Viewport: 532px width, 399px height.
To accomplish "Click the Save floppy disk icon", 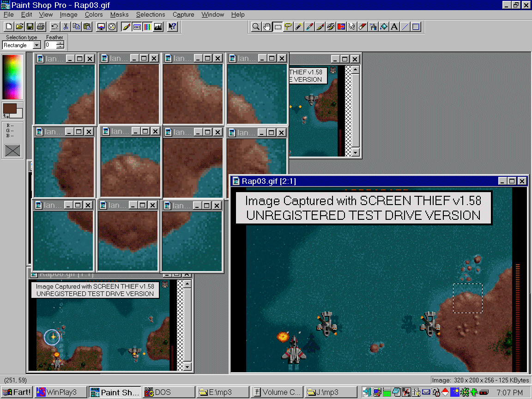I will 30,26.
